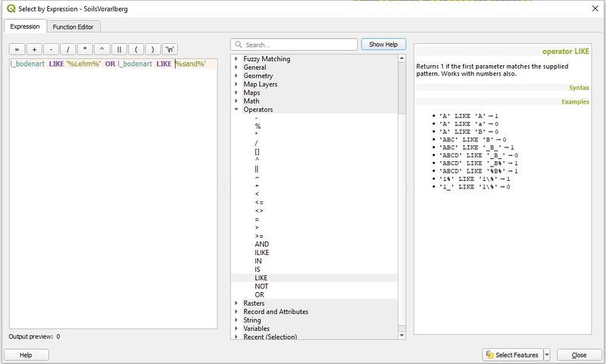Image resolution: width=606 pixels, height=364 pixels.
Task: Switch to the Function Editor tab
Action: click(x=73, y=26)
